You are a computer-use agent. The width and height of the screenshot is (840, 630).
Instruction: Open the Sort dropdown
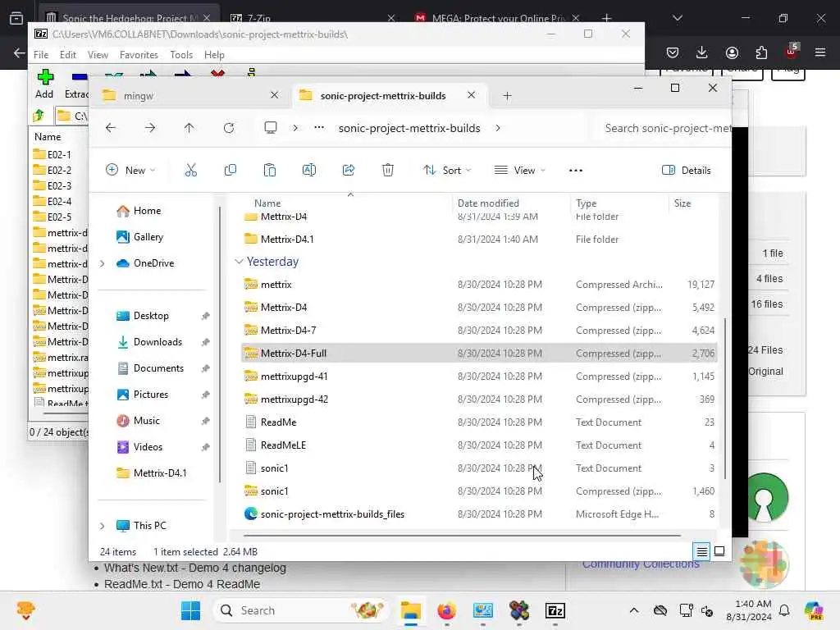(447, 171)
